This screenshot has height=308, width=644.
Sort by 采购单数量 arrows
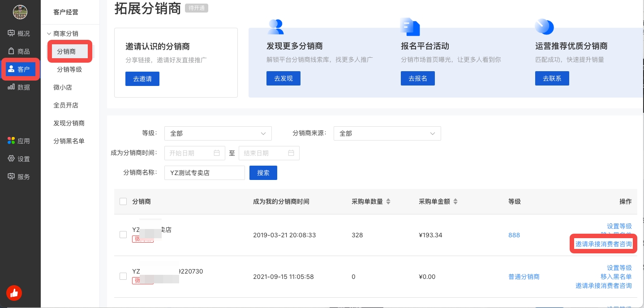(x=388, y=202)
